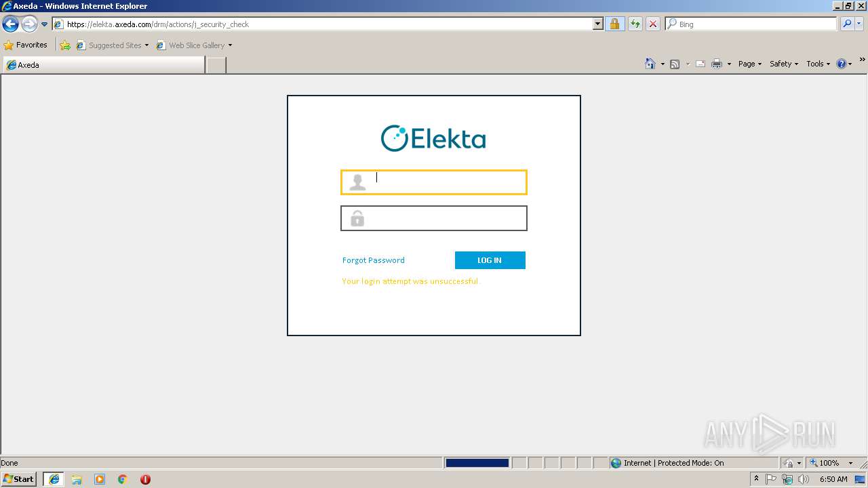
Task: Open the Safety menu
Action: point(784,64)
